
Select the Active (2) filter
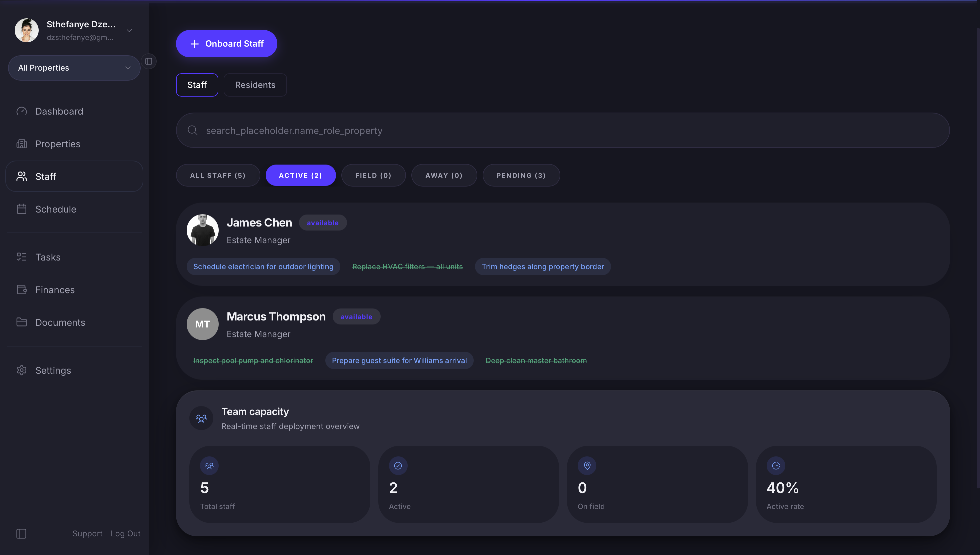[301, 175]
